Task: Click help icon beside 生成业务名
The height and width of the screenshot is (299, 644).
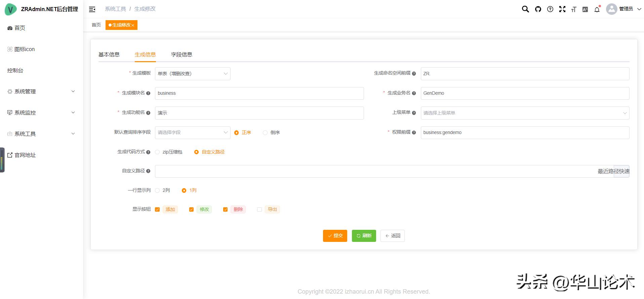Action: pyautogui.click(x=414, y=93)
